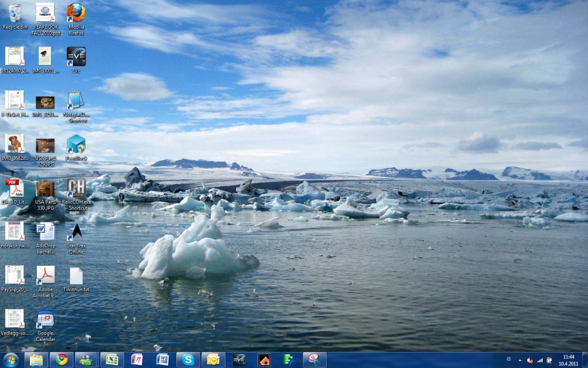This screenshot has width=588, height=368.
Task: Launch Microsoft Excel from the taskbar
Action: point(113,360)
